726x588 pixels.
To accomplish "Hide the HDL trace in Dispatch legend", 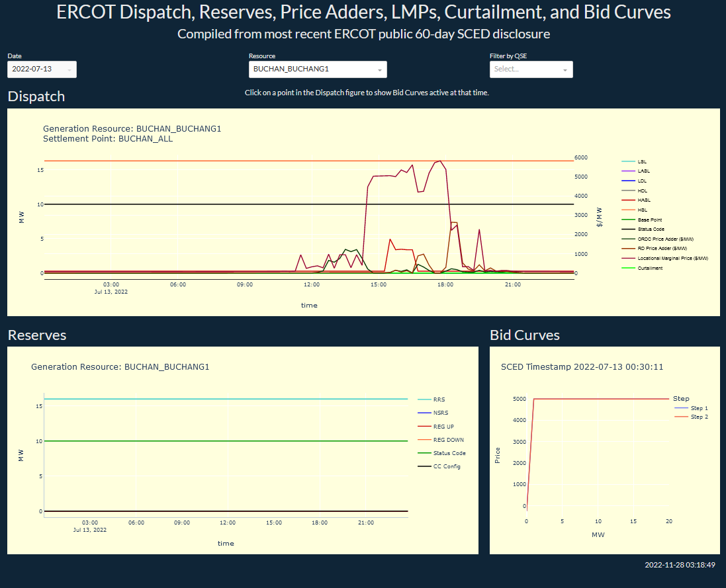I will pos(642,190).
